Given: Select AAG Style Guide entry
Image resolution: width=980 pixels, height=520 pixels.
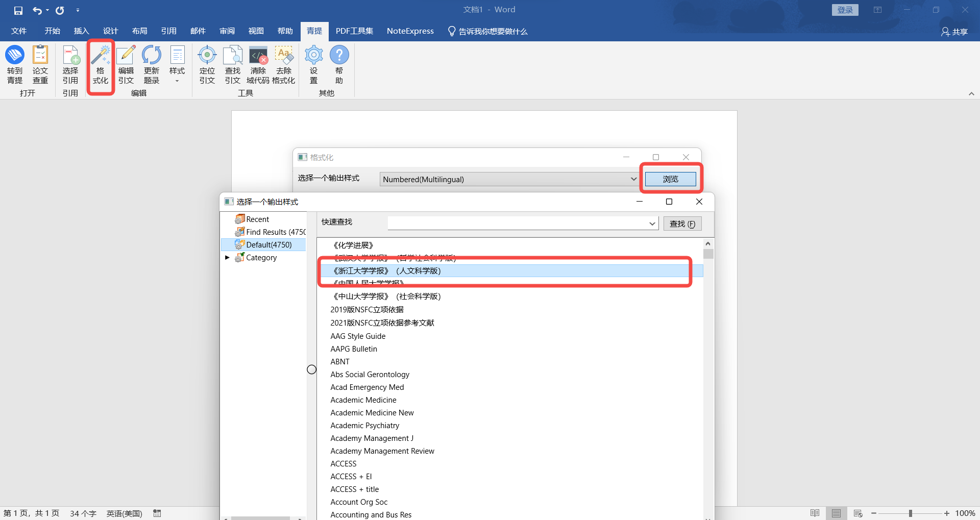Looking at the screenshot, I should 358,336.
